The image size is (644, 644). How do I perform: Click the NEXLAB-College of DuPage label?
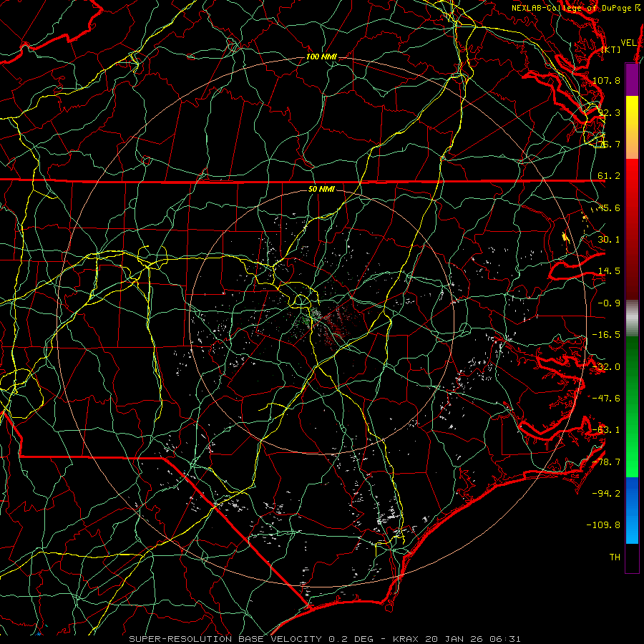coord(571,8)
